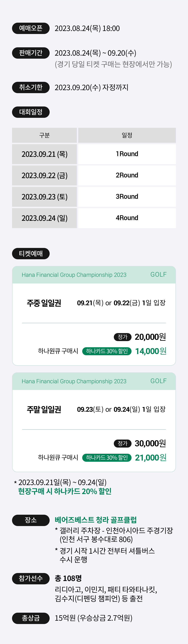Open the 티켓예매 section badge

click(x=31, y=253)
